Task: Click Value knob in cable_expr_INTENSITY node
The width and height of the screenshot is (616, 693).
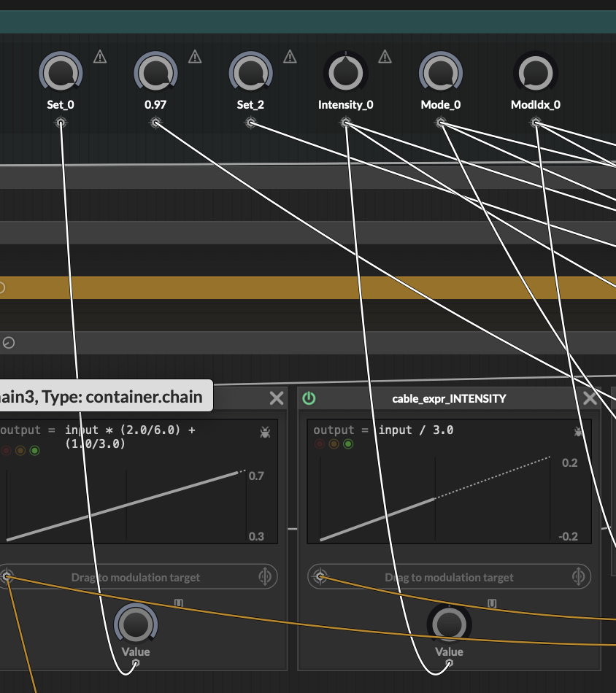Action: point(449,624)
